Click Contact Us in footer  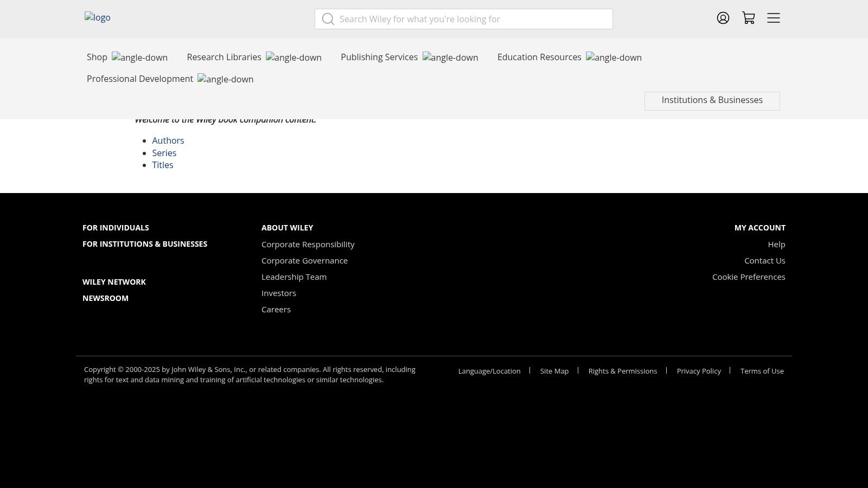tap(764, 261)
